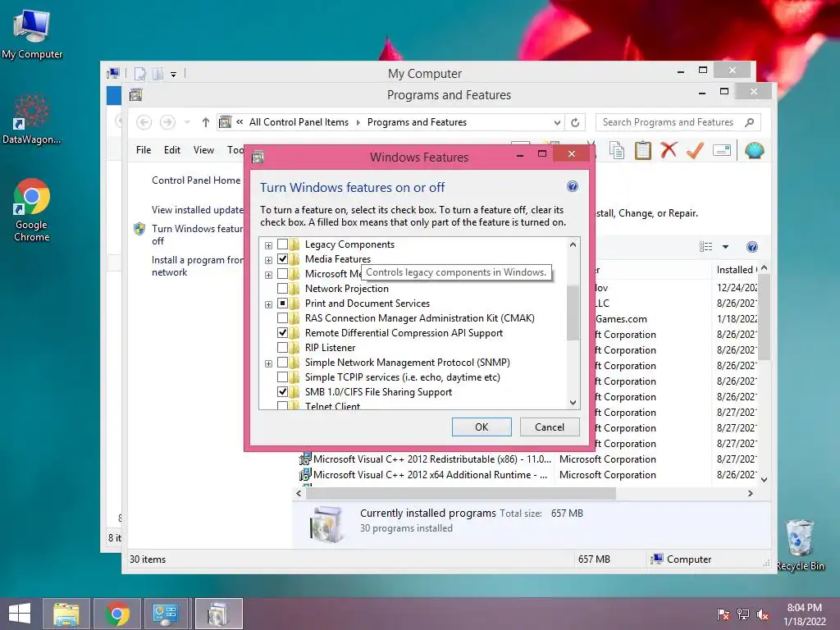The image size is (840, 630).
Task: Click the All Control Panel Items breadcrumb
Action: (x=299, y=122)
